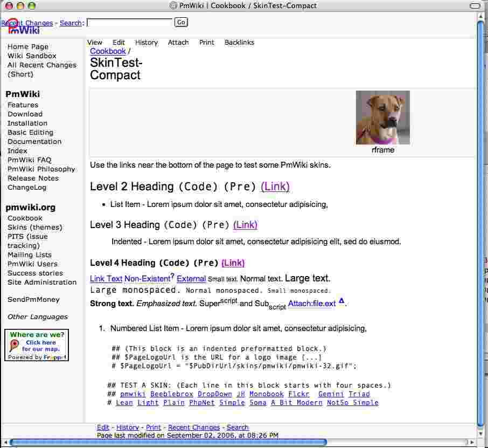Open Release Notes sidebar link
Image resolution: width=488 pixels, height=448 pixels.
click(33, 178)
